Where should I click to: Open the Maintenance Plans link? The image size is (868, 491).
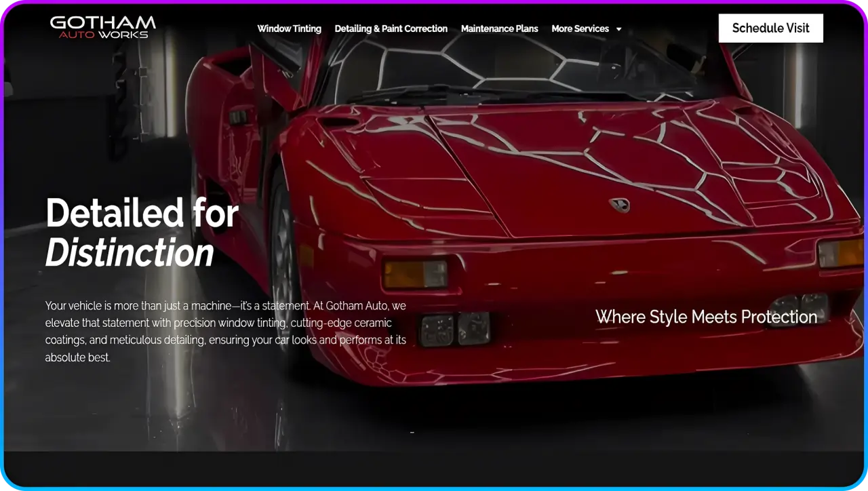coord(499,28)
